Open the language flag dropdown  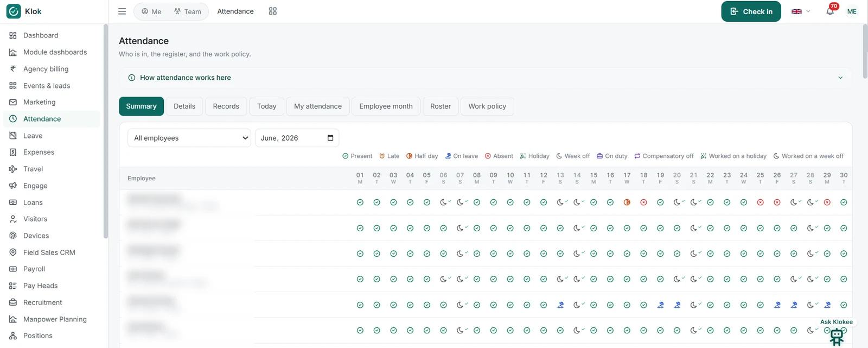(x=801, y=11)
